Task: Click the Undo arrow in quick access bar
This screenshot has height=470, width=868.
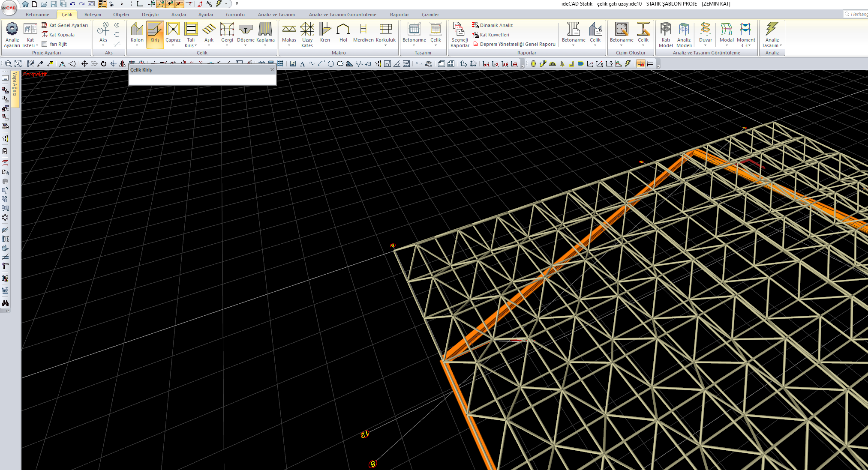Action: 72,4
